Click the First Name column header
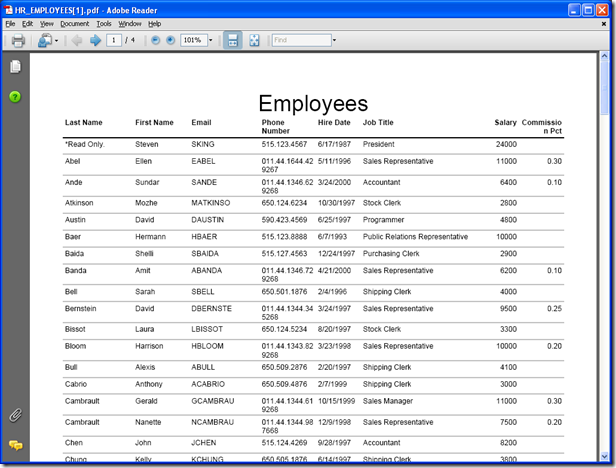Viewport: 616px width, 468px height. tap(154, 123)
